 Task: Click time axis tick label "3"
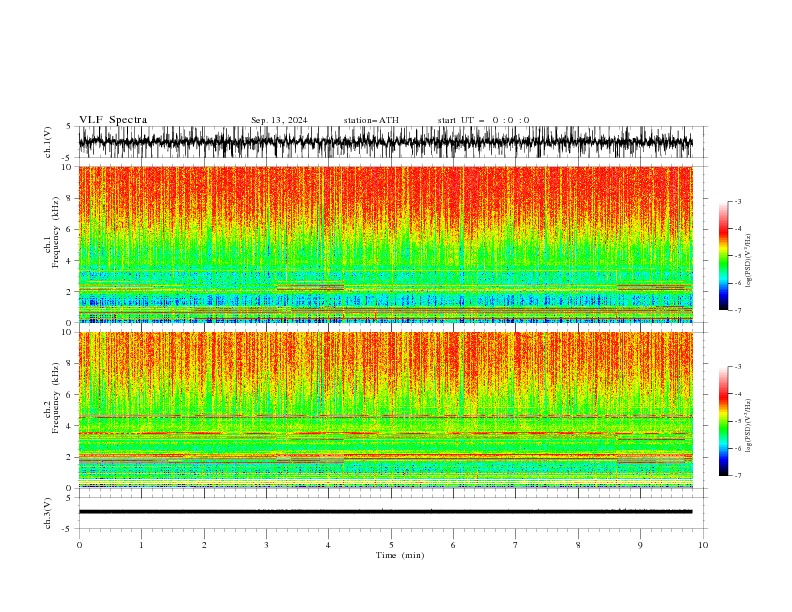tap(266, 545)
